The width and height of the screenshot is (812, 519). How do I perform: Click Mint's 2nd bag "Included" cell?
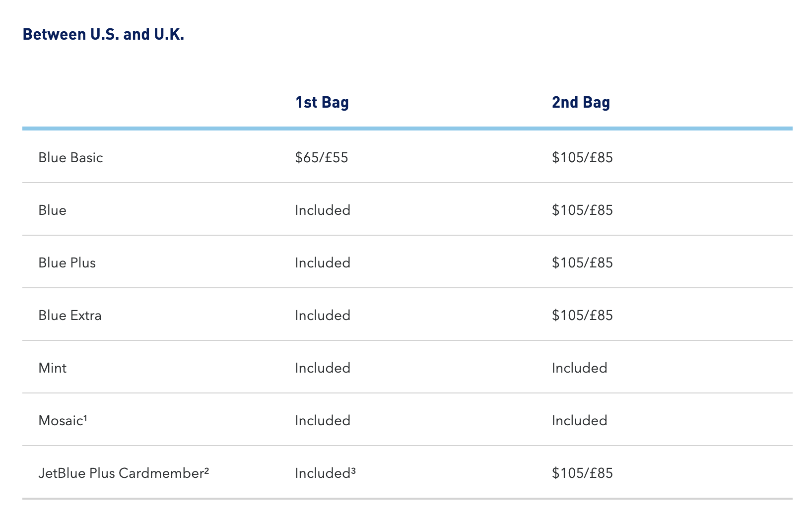(579, 368)
